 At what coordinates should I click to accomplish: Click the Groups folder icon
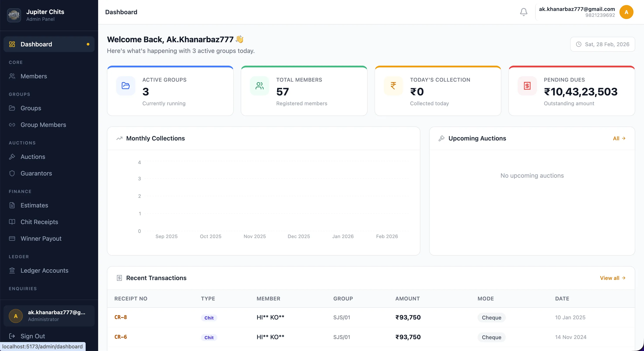12,108
